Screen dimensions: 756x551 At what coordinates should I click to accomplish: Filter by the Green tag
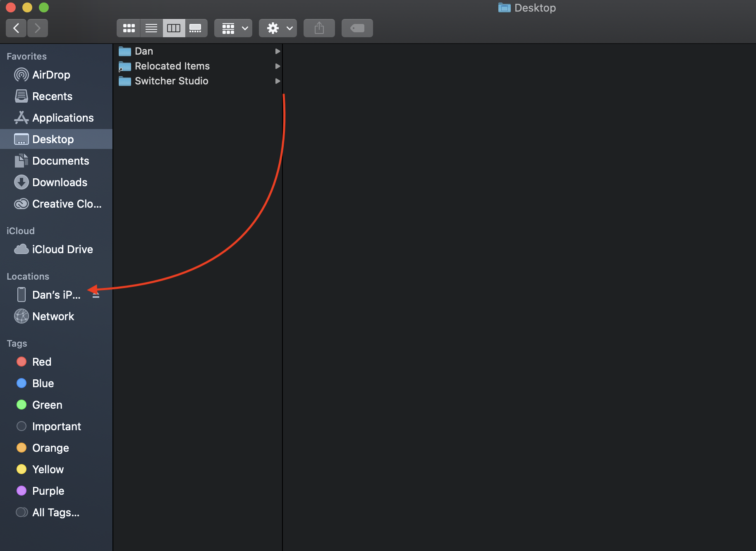tap(56, 405)
